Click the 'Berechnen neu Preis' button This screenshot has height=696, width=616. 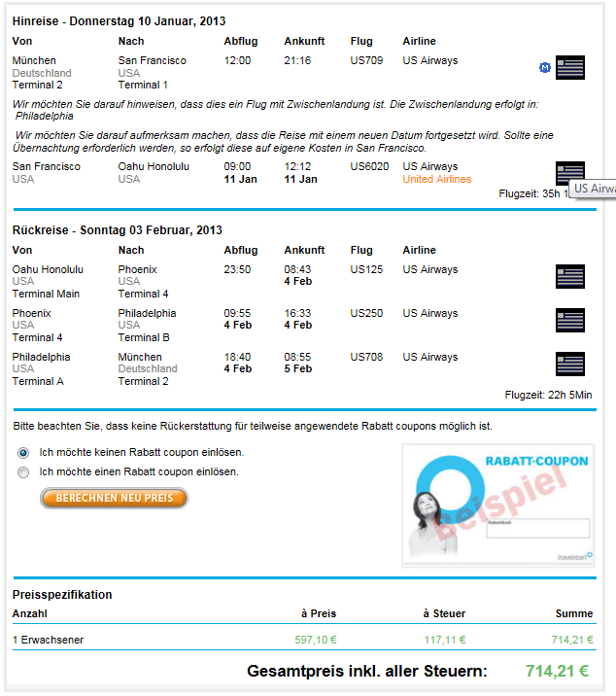[x=114, y=498]
